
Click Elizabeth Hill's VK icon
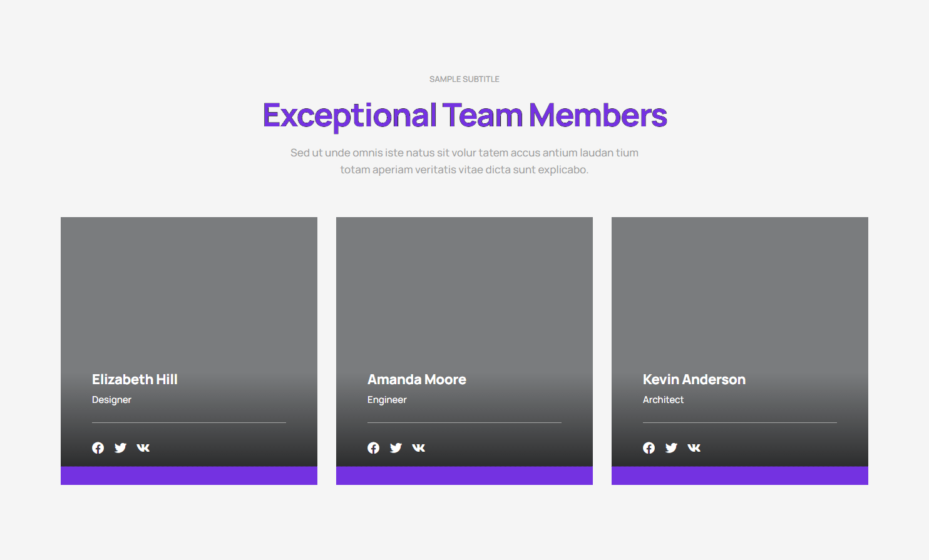coord(143,448)
